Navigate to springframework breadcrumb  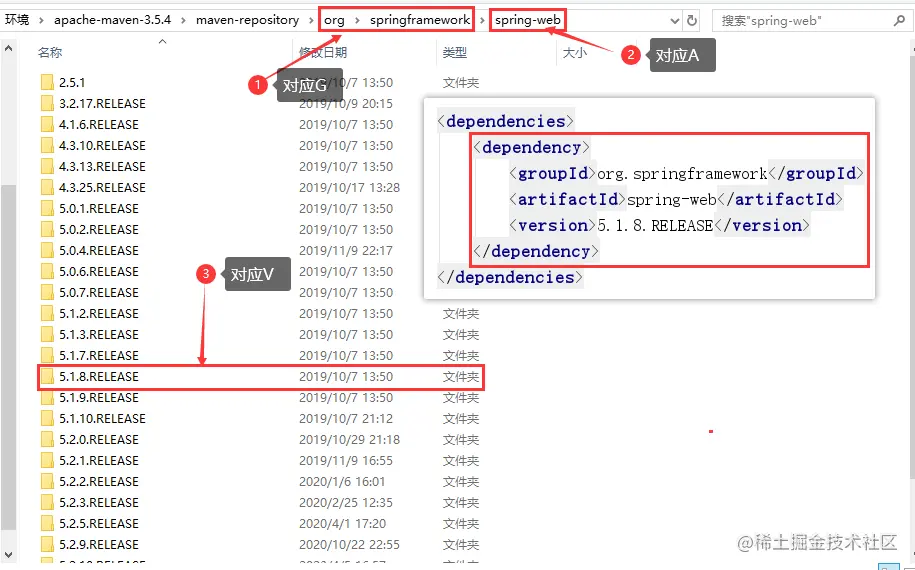click(x=420, y=20)
